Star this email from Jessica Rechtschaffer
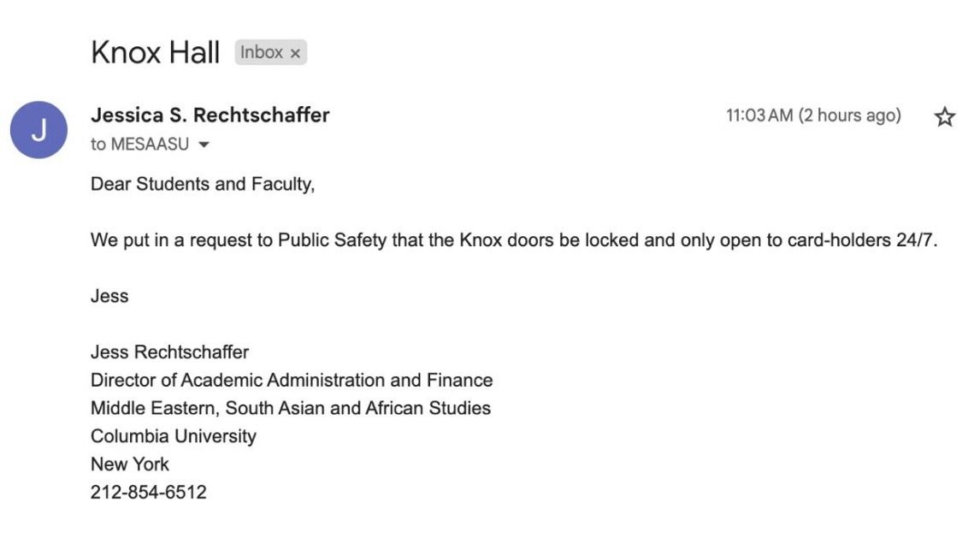The width and height of the screenshot is (980, 538). click(944, 117)
